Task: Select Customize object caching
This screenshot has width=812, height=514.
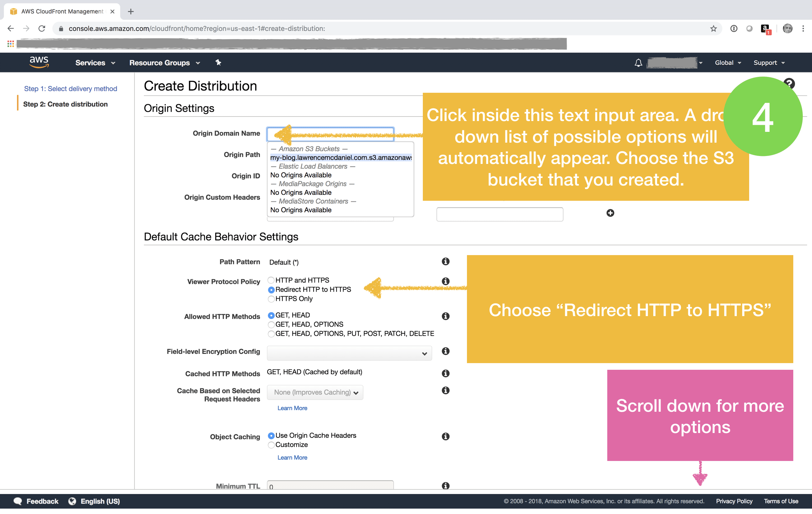Action: (x=271, y=445)
